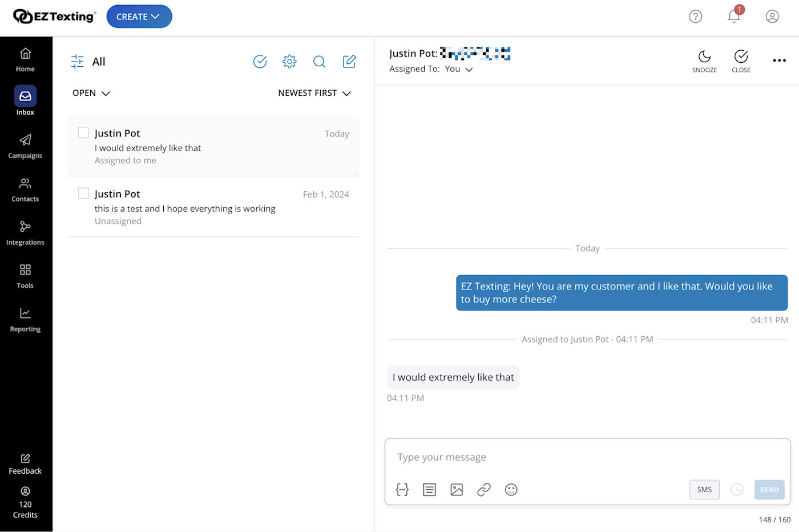Expand the CREATE dropdown button
Screen dimensions: 799x532
pos(139,17)
